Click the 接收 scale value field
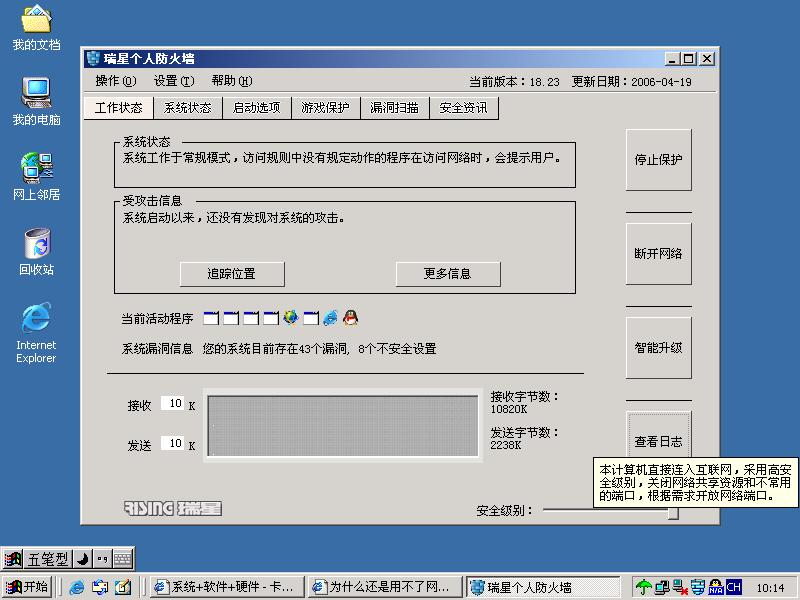Image resolution: width=800 pixels, height=600 pixels. point(172,403)
